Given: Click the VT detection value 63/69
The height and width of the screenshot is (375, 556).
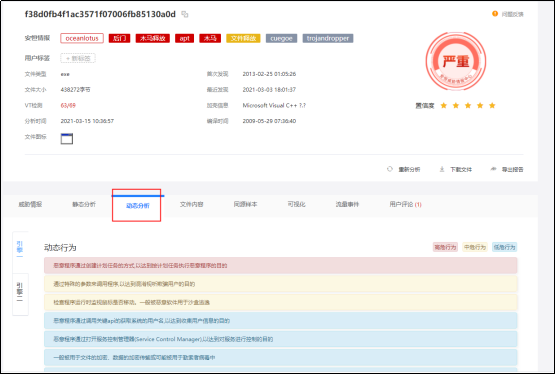Looking at the screenshot, I should click(68, 105).
